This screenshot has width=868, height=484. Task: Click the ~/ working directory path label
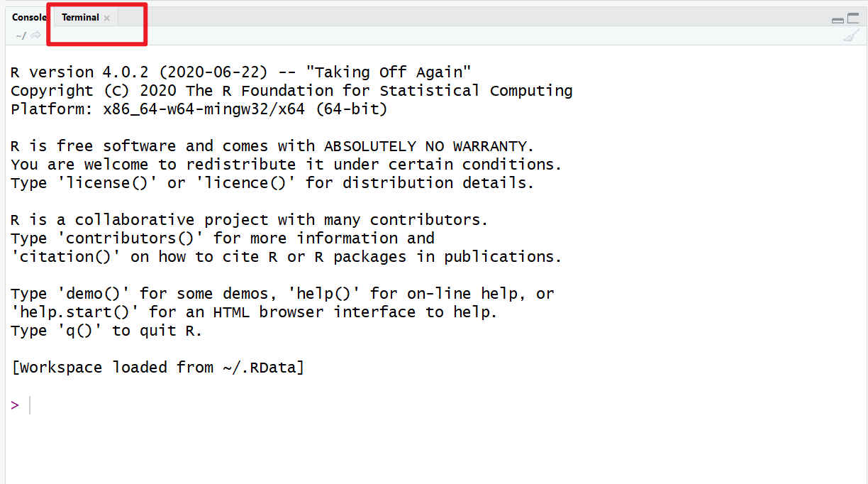[x=21, y=35]
